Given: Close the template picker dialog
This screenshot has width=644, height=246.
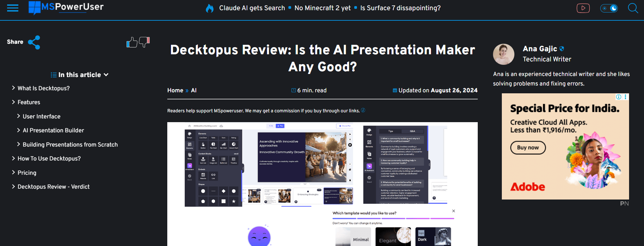Looking at the screenshot, I should pos(454,211).
